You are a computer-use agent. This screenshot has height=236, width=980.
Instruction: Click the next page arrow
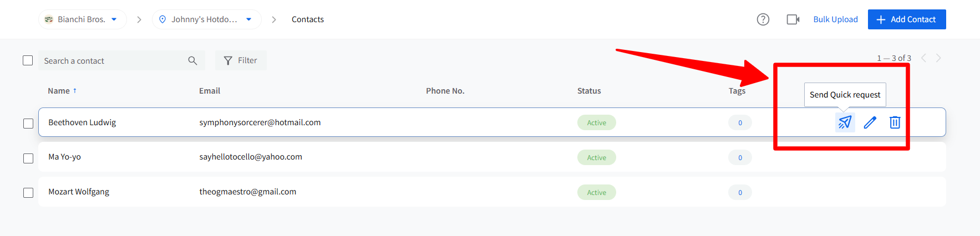(938, 58)
